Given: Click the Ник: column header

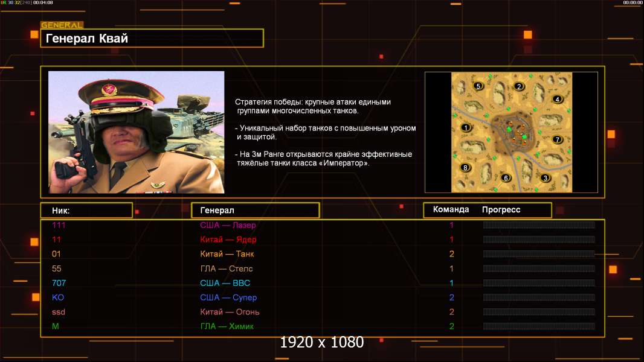Looking at the screenshot, I should coord(86,211).
